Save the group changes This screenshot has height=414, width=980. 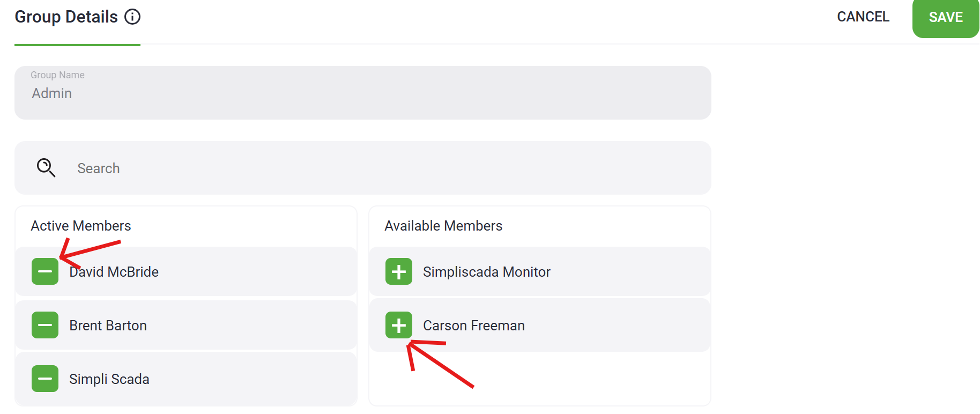click(x=945, y=17)
